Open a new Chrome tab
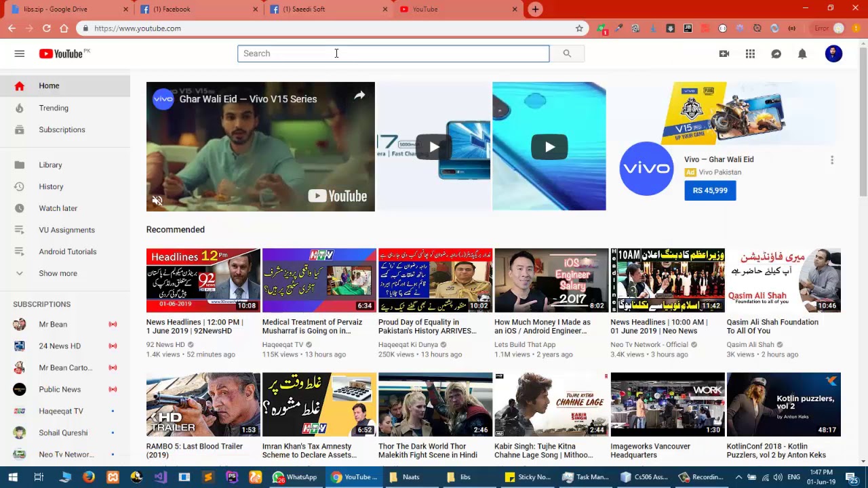This screenshot has width=868, height=488. pyautogui.click(x=535, y=9)
